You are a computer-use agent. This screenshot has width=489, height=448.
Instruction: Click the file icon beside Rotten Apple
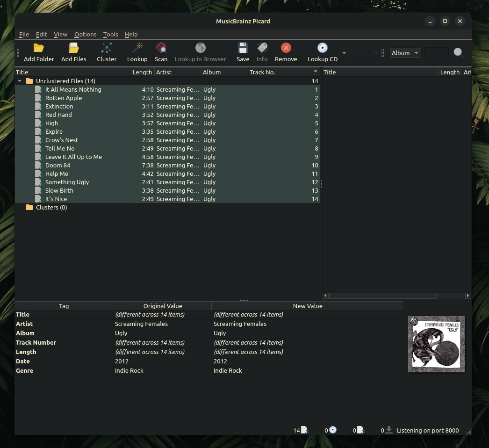(x=39, y=98)
